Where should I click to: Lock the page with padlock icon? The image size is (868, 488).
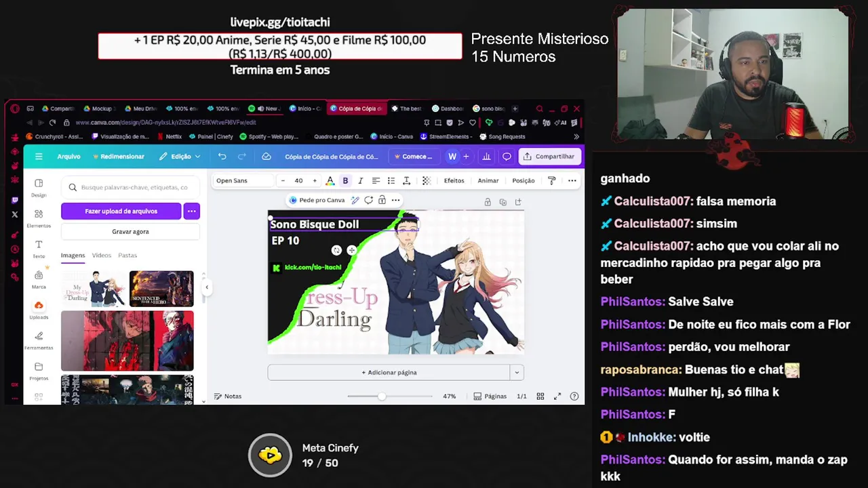coord(488,202)
